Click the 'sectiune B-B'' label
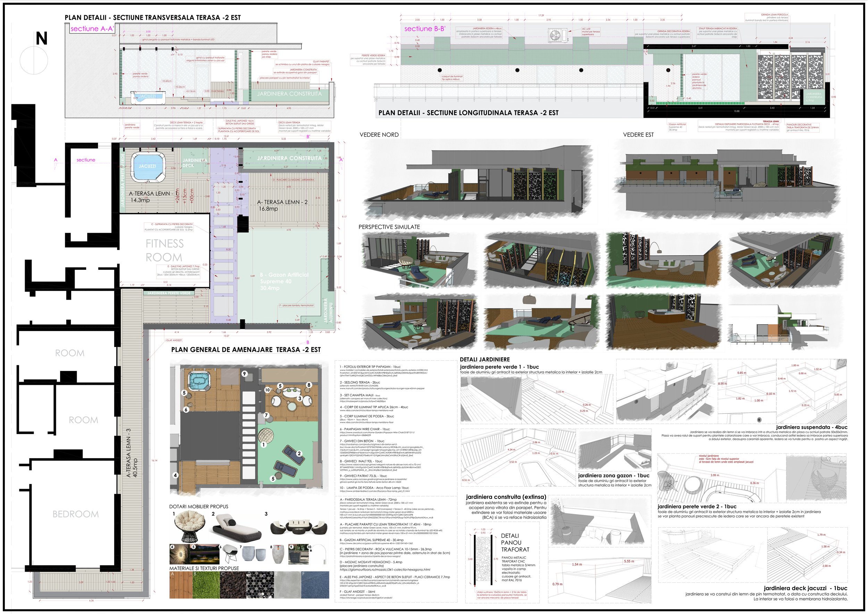Viewport: 868px width, 614px height. point(425,29)
